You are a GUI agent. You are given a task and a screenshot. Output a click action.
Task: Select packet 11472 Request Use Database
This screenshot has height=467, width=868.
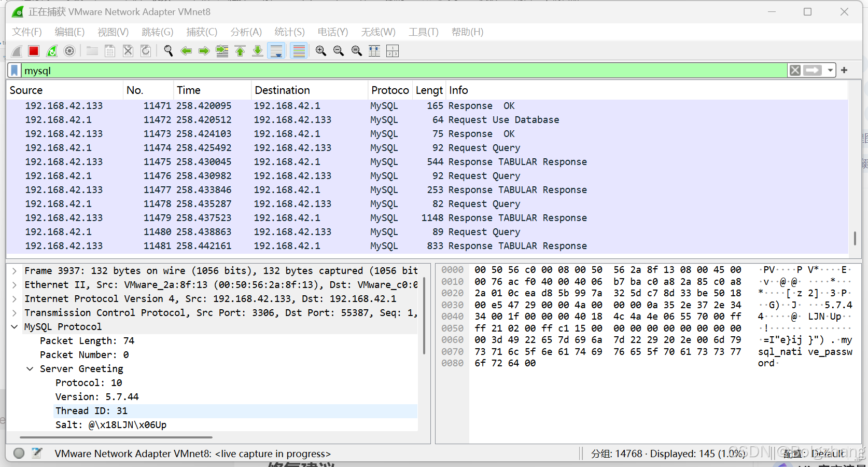(427, 120)
